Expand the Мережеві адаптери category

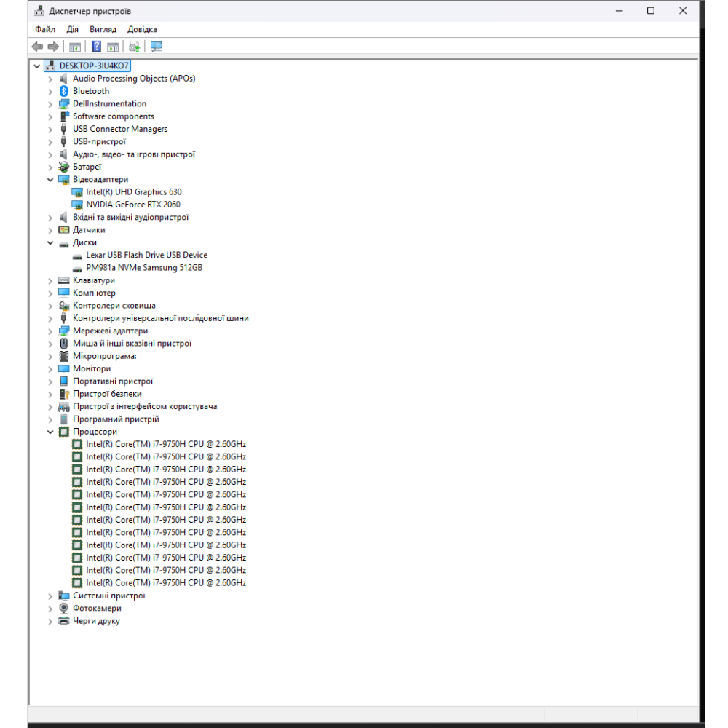[x=51, y=331]
